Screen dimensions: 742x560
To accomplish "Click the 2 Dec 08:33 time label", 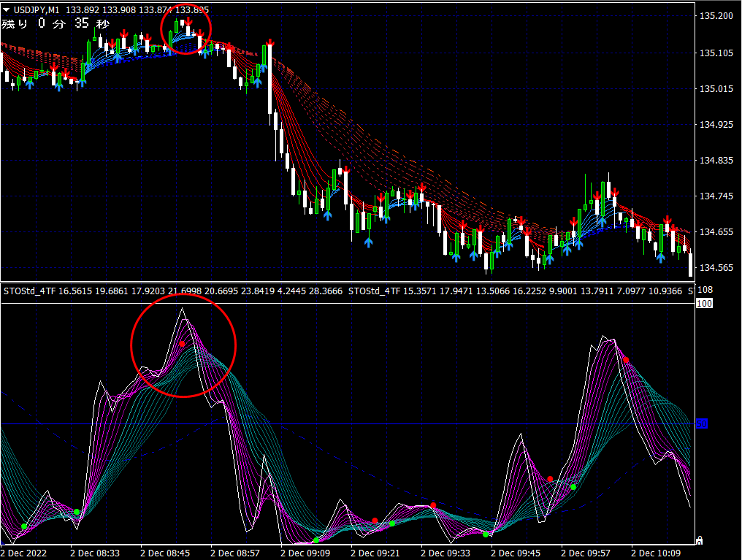I will pyautogui.click(x=95, y=553).
